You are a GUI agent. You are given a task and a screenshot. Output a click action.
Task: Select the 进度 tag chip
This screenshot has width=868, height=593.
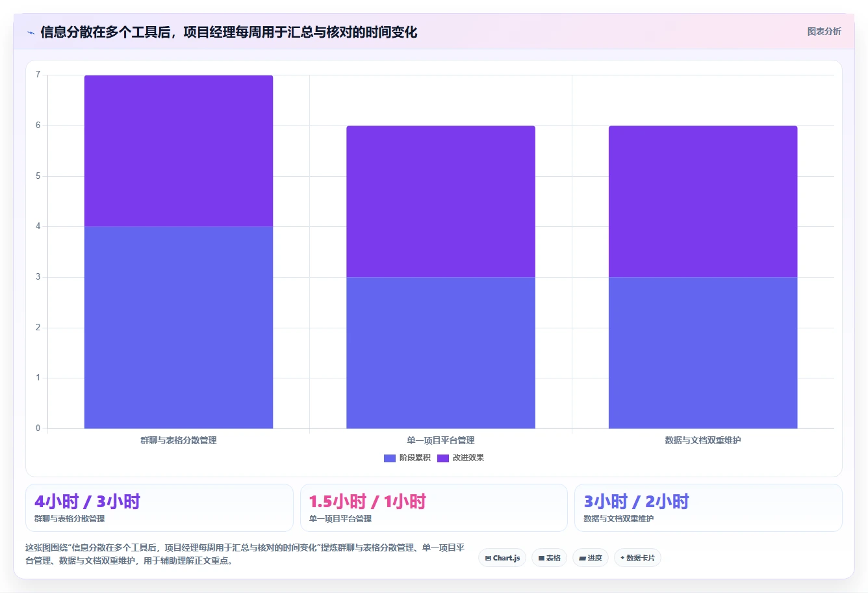590,558
